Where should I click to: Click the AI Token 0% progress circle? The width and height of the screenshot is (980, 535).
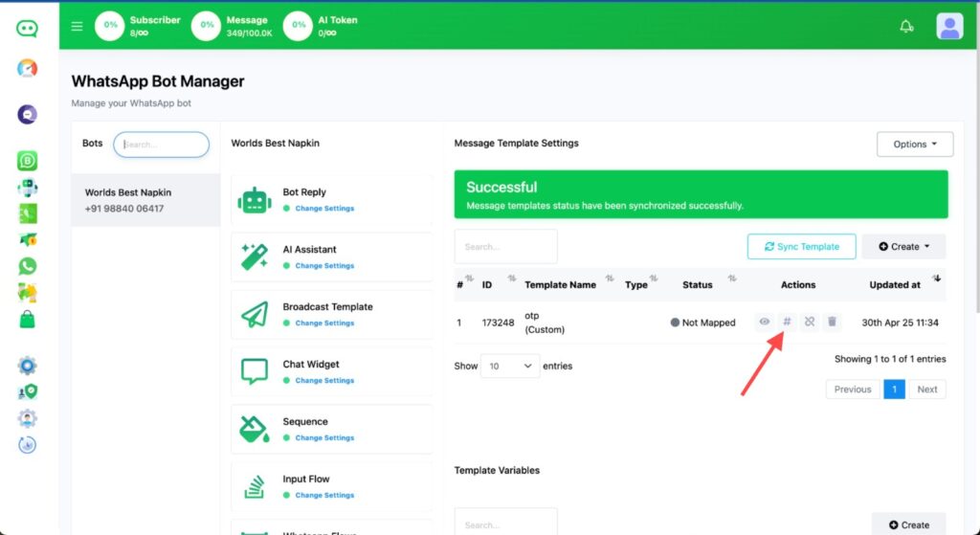click(298, 26)
